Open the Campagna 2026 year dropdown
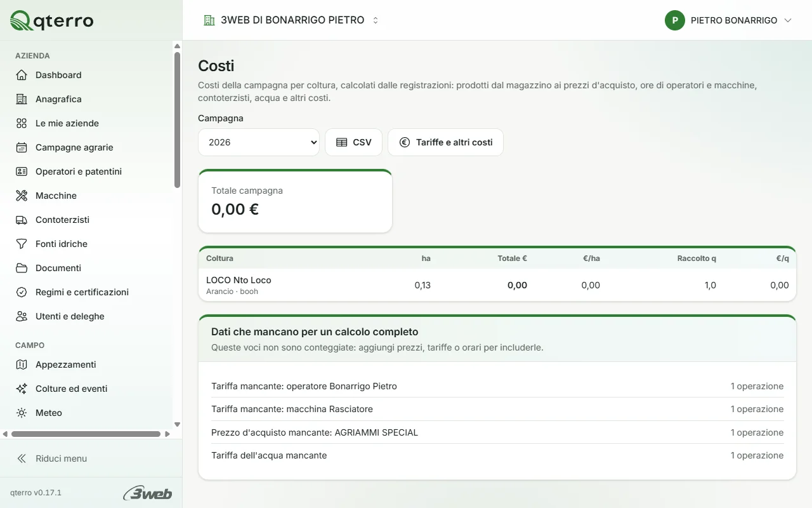This screenshot has height=508, width=812. click(x=259, y=142)
